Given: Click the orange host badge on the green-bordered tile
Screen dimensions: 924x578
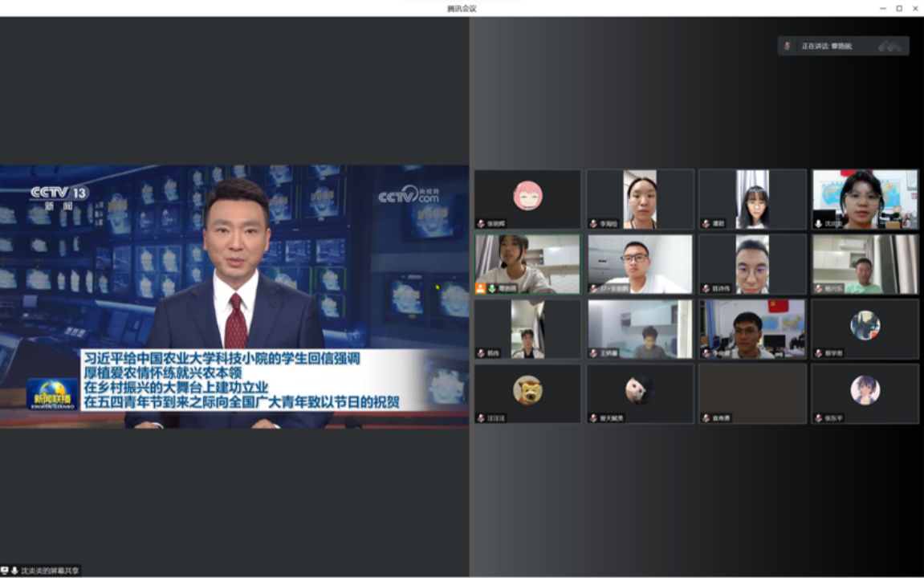Looking at the screenshot, I should [481, 288].
